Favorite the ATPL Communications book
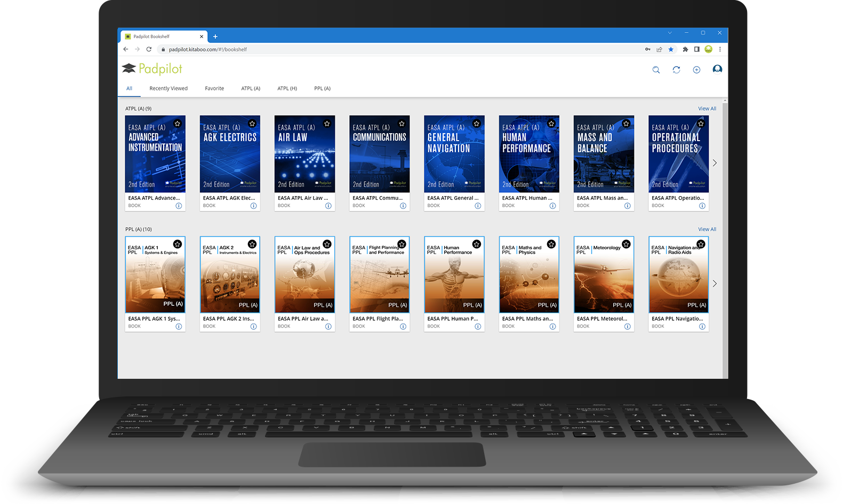This screenshot has height=504, width=843. click(402, 124)
